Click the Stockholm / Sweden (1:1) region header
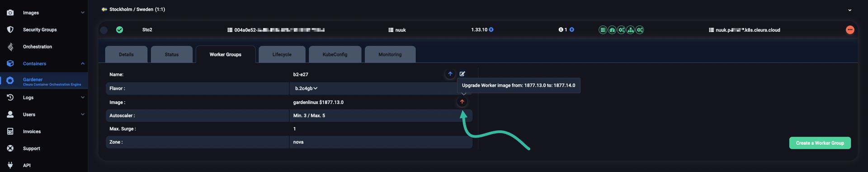 point(137,9)
